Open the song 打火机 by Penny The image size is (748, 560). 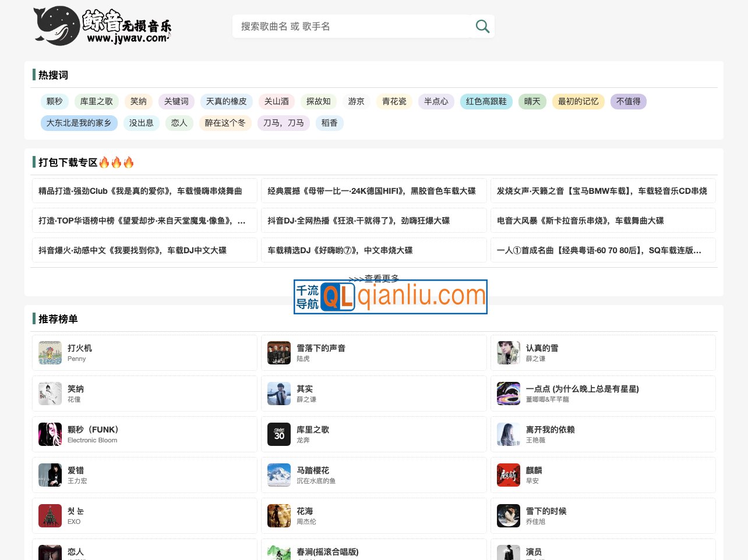pos(81,348)
